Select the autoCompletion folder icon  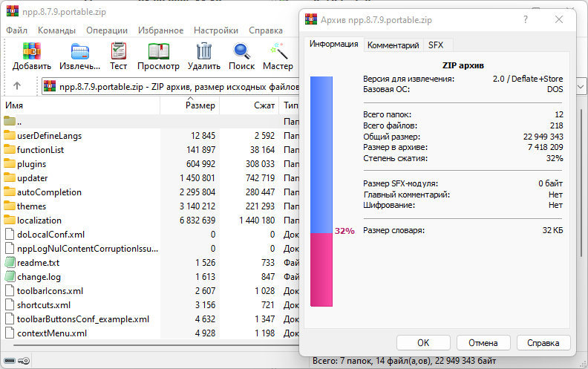pos(10,192)
